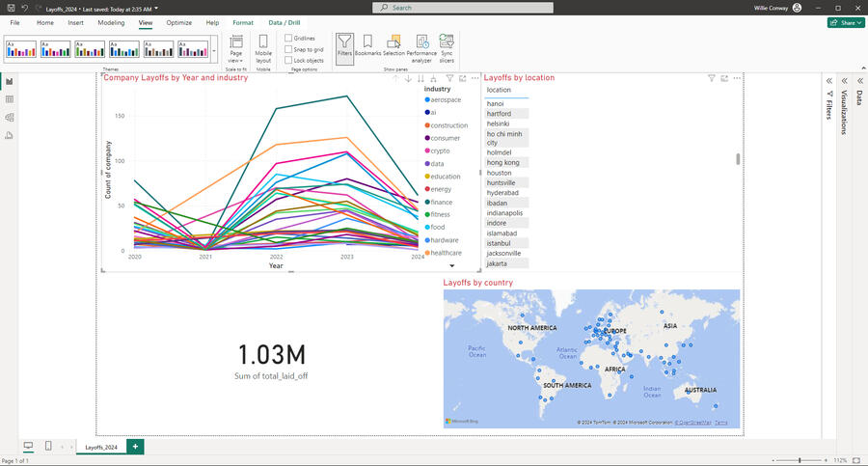Expand the Themes gallery

214,48
